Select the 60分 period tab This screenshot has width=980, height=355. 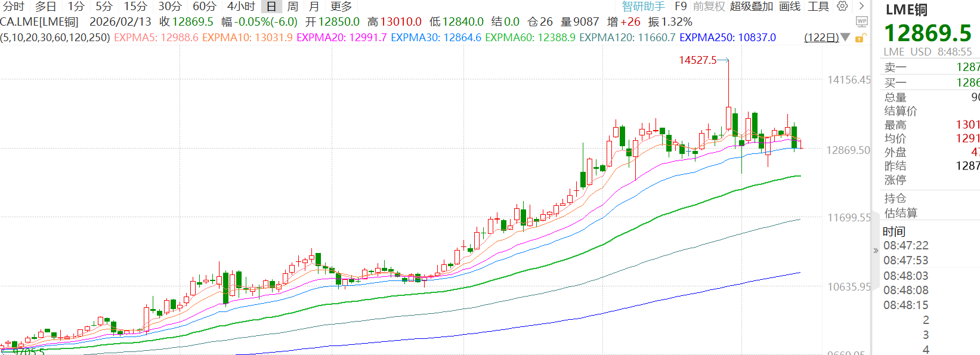[x=205, y=6]
